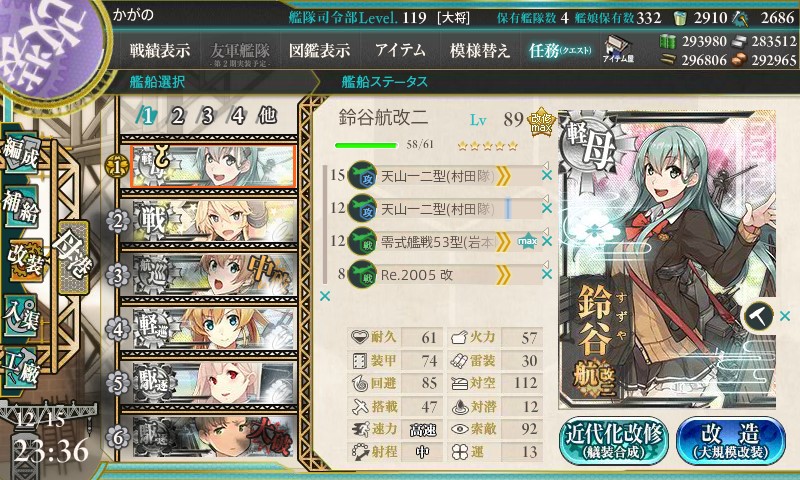Remove all equipment with lower-left X
The width and height of the screenshot is (800, 480).
[324, 296]
